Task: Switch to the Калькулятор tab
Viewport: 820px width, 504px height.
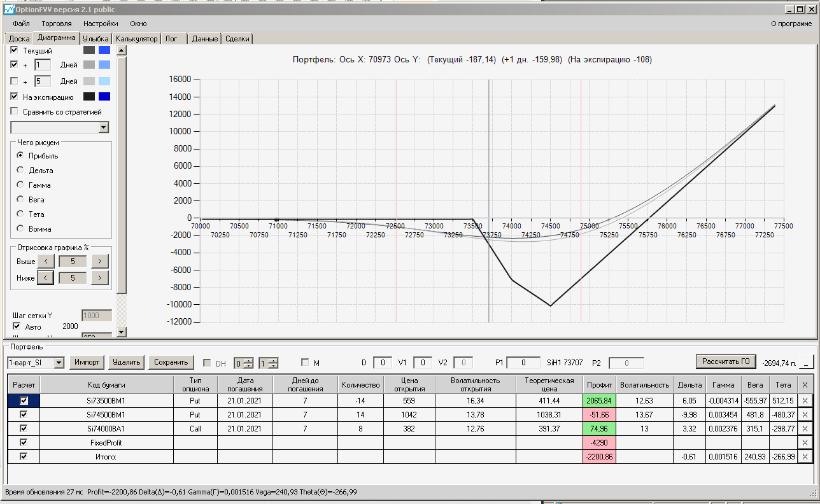Action: click(x=136, y=39)
